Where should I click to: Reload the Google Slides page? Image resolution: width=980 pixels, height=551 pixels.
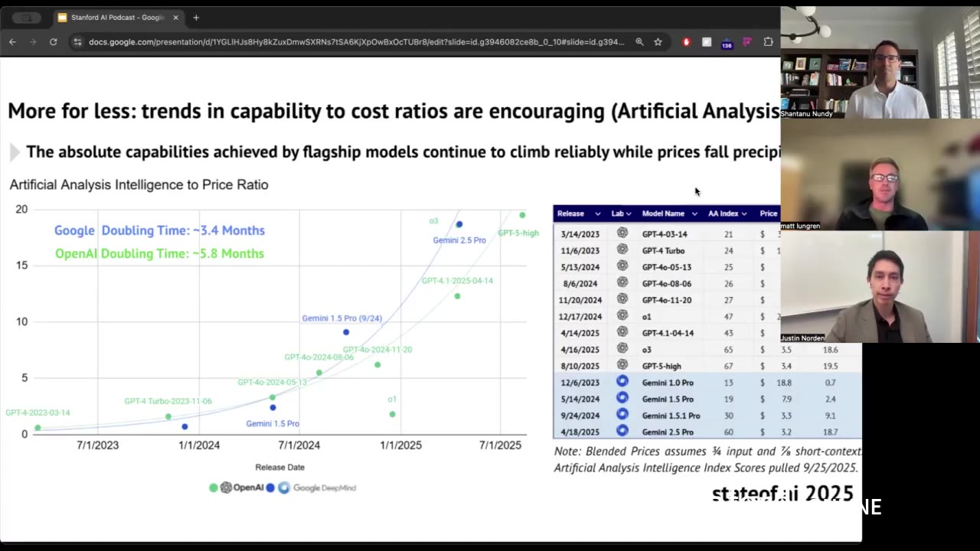click(x=53, y=42)
